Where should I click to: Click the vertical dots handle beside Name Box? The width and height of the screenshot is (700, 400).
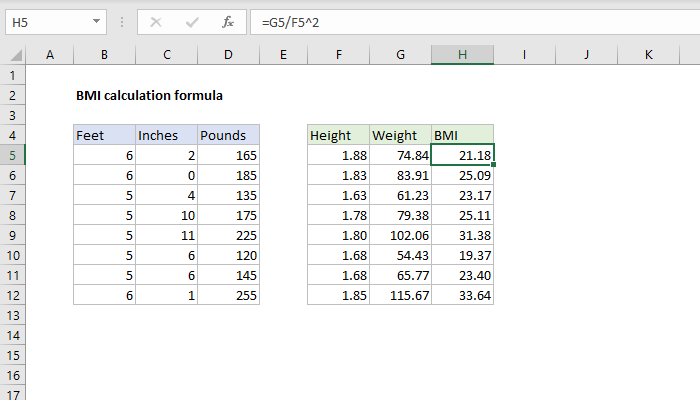click(x=122, y=20)
